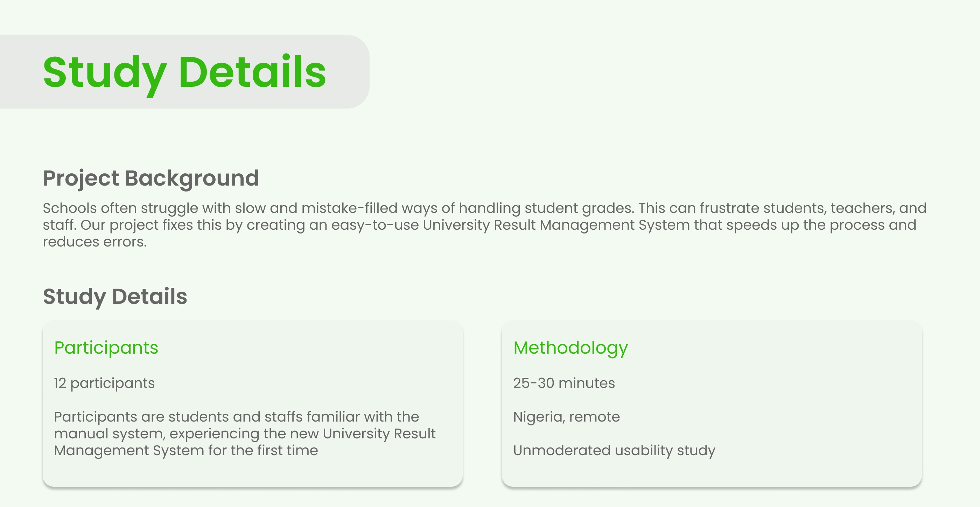Click the green Participants card heading
This screenshot has height=507, width=980.
[x=106, y=348]
